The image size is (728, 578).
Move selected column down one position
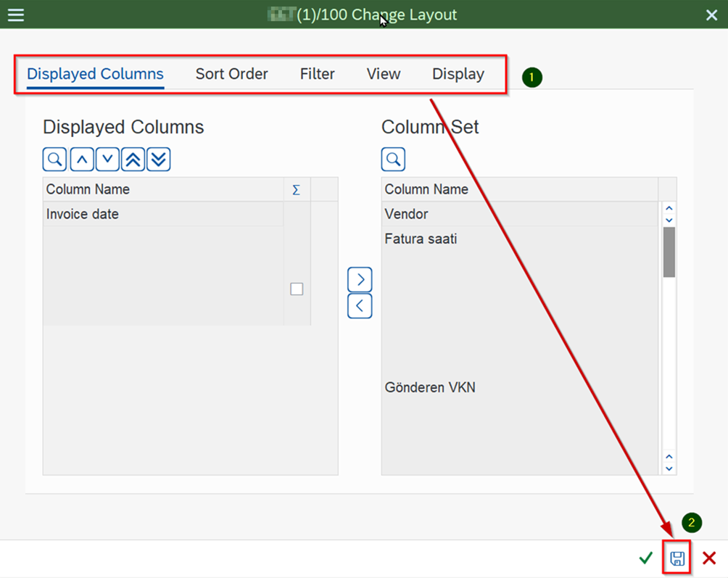(107, 159)
